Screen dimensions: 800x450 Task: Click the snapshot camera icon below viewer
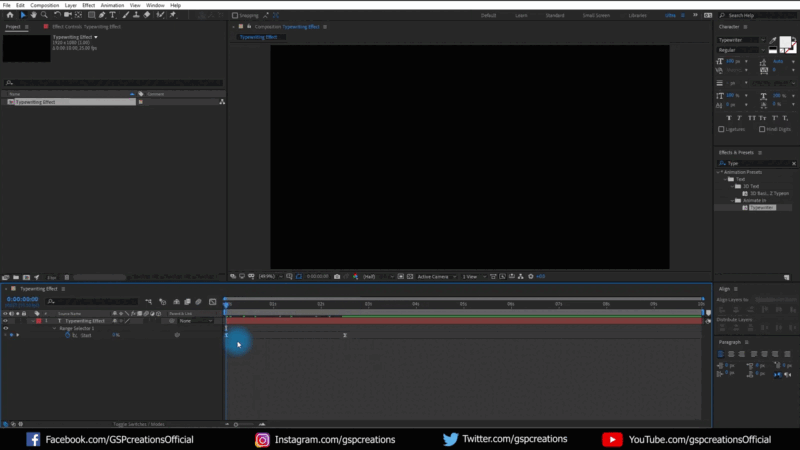tap(337, 277)
